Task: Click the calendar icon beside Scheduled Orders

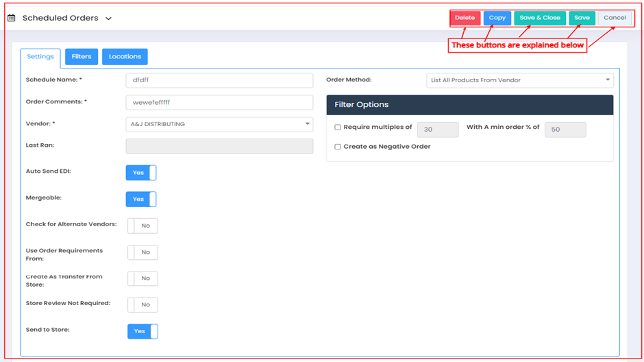Action: point(11,18)
